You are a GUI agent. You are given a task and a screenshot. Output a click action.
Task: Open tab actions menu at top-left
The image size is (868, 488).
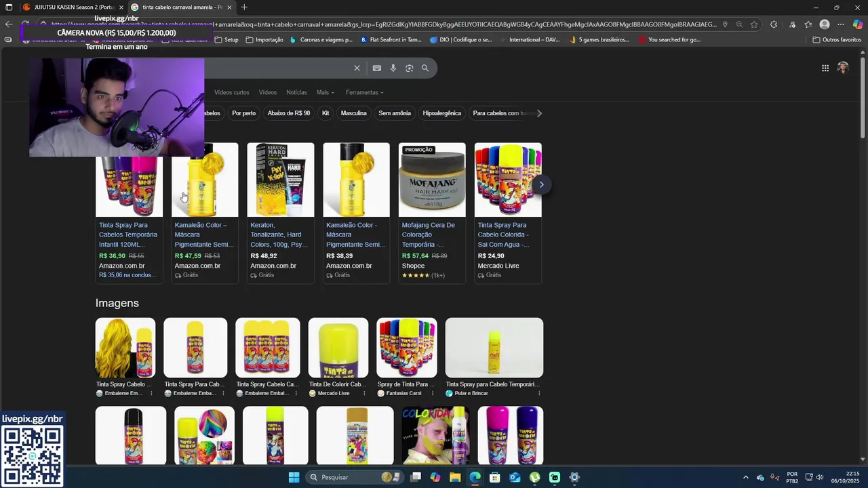tap(9, 7)
